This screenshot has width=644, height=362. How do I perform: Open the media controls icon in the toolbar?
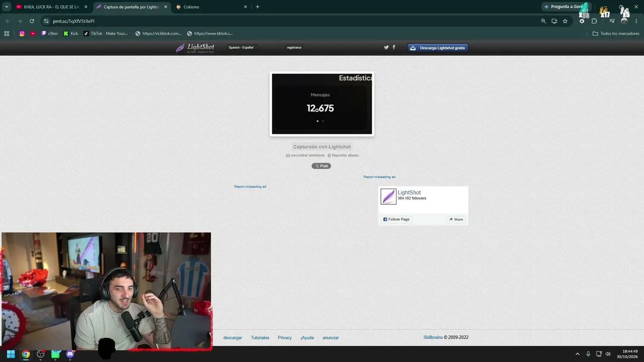pos(612,21)
